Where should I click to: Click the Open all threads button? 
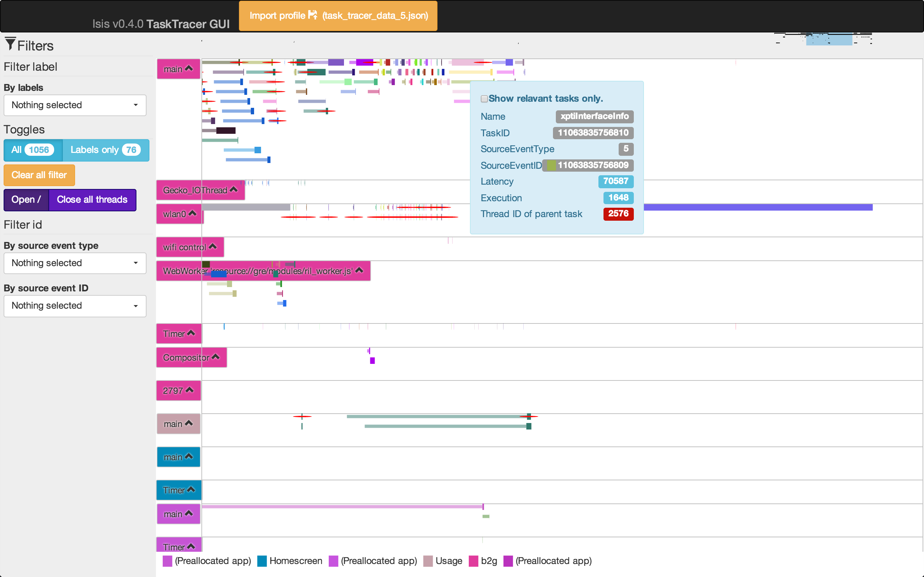26,199
